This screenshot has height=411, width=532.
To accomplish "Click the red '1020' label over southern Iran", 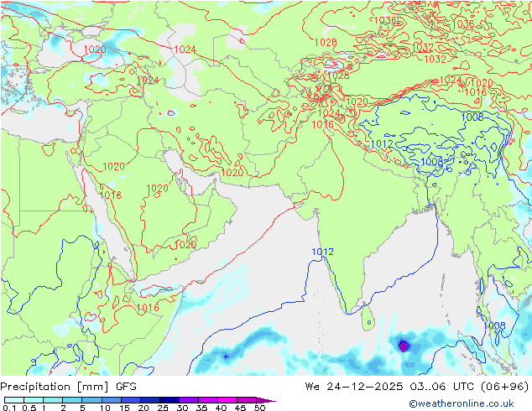I will point(232,173).
